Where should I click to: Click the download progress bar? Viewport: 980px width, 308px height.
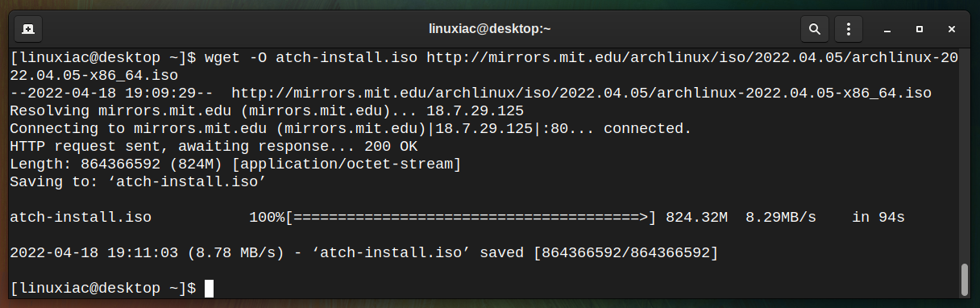pos(471,218)
